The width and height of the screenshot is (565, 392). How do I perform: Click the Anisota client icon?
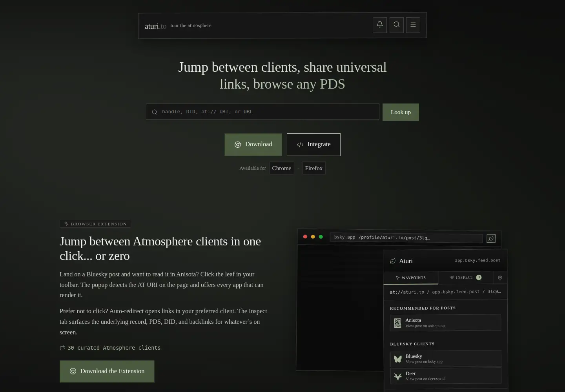pyautogui.click(x=397, y=323)
